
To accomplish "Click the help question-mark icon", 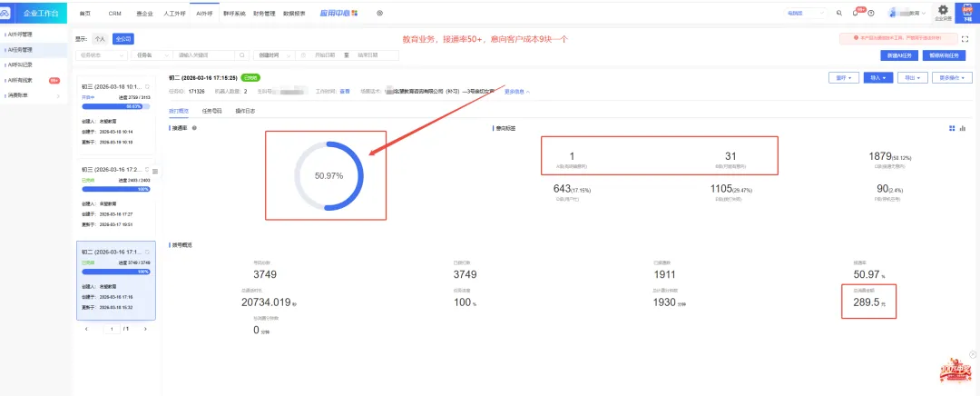I will 870,13.
